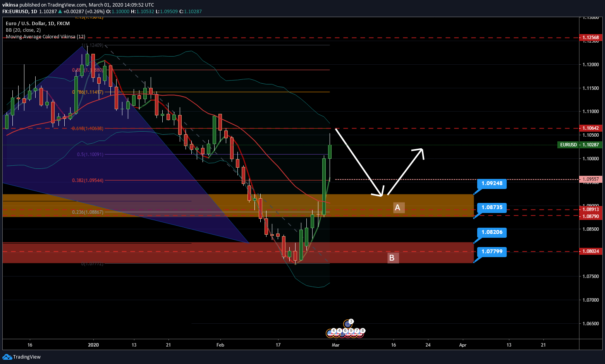Click the pink 1.09557 axis price label
Screen dimensions: 605x364
591,179
